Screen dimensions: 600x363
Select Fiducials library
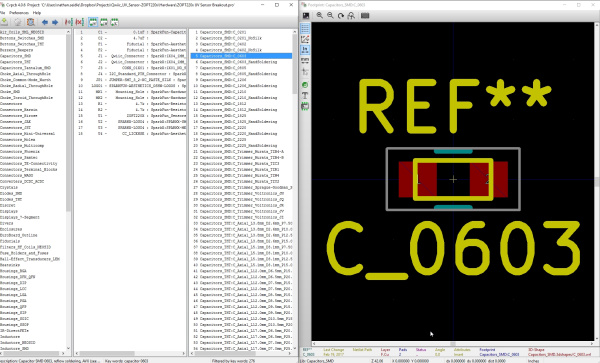(33, 241)
